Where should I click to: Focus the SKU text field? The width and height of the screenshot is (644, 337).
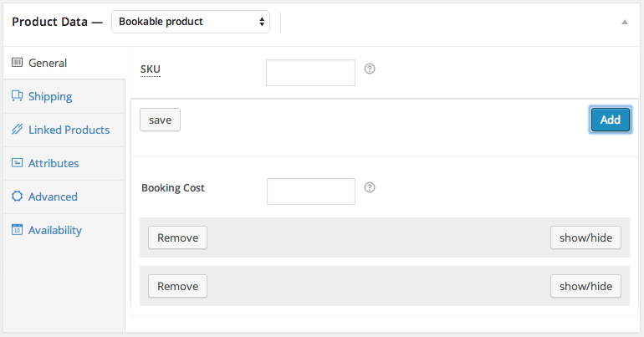[310, 73]
